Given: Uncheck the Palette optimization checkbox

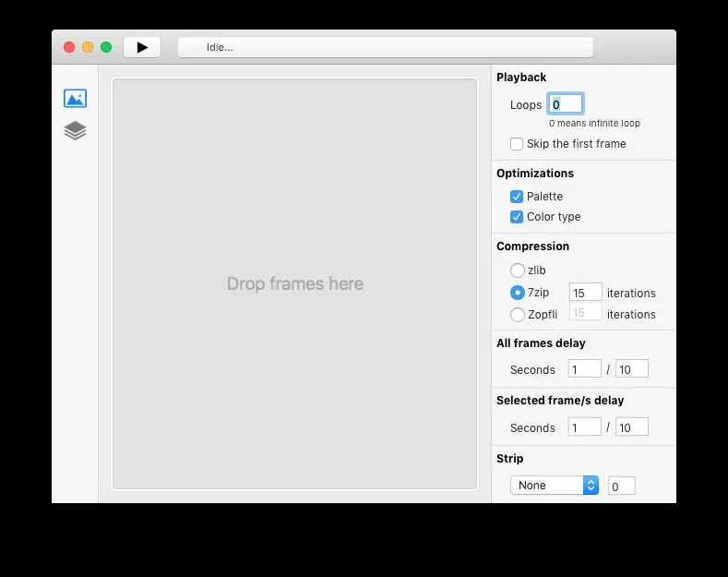Looking at the screenshot, I should click(517, 197).
